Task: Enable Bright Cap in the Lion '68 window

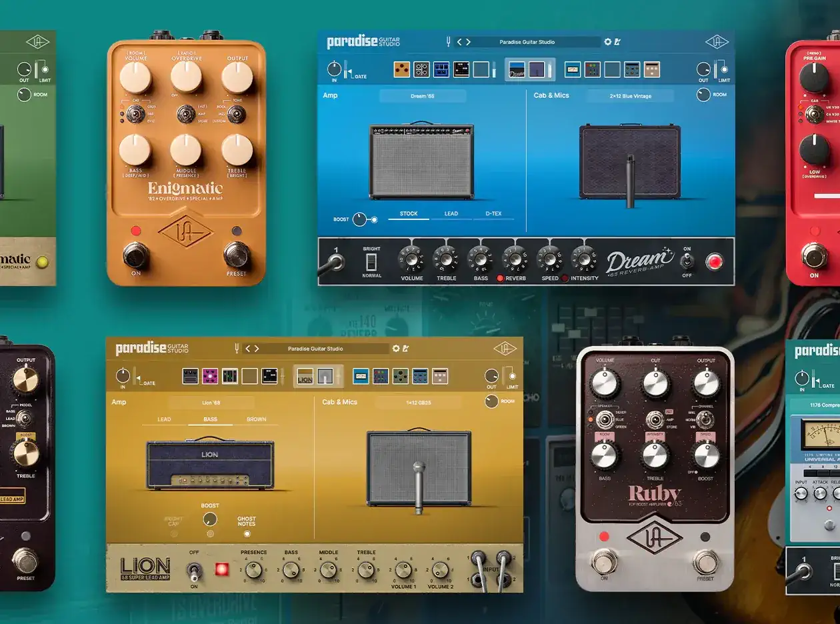Action: [x=174, y=533]
